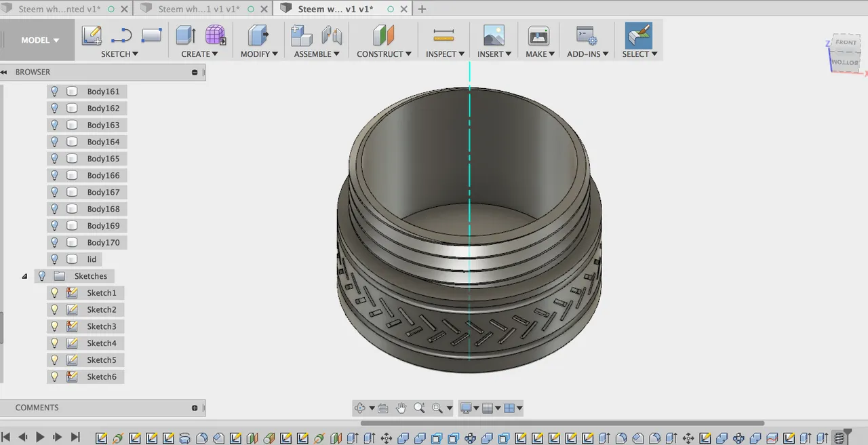
Task: Open the MODIFY dropdown menu
Action: (259, 54)
